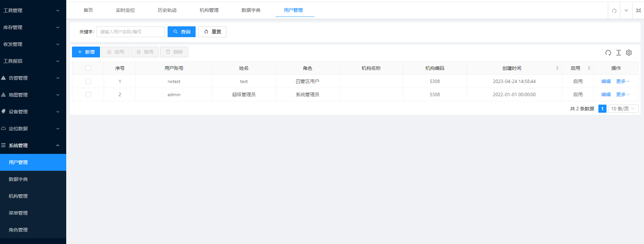
Task: Click the 新增 add button
Action: pyautogui.click(x=86, y=52)
